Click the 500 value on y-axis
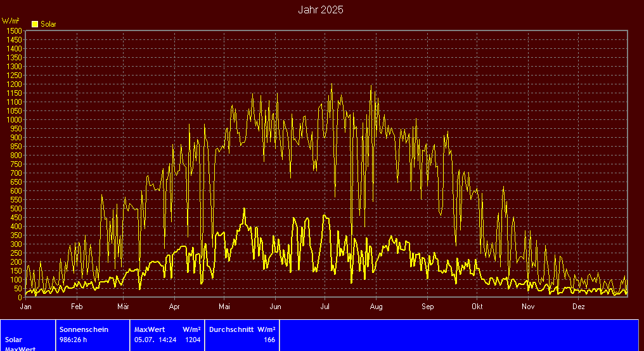This screenshot has width=644, height=351. tap(16, 208)
